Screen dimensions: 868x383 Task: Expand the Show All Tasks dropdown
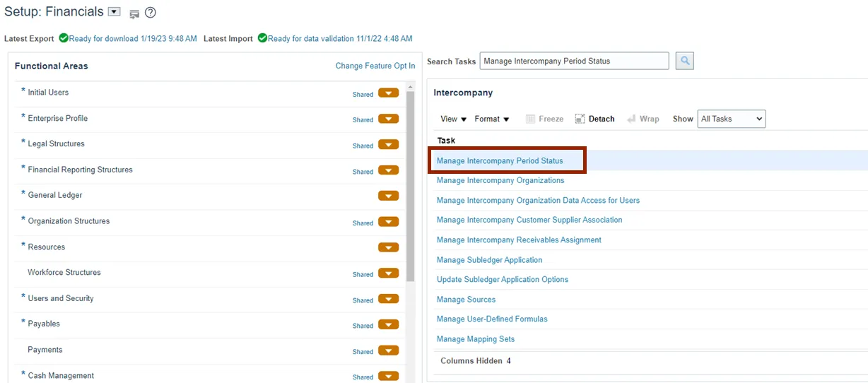click(x=731, y=119)
